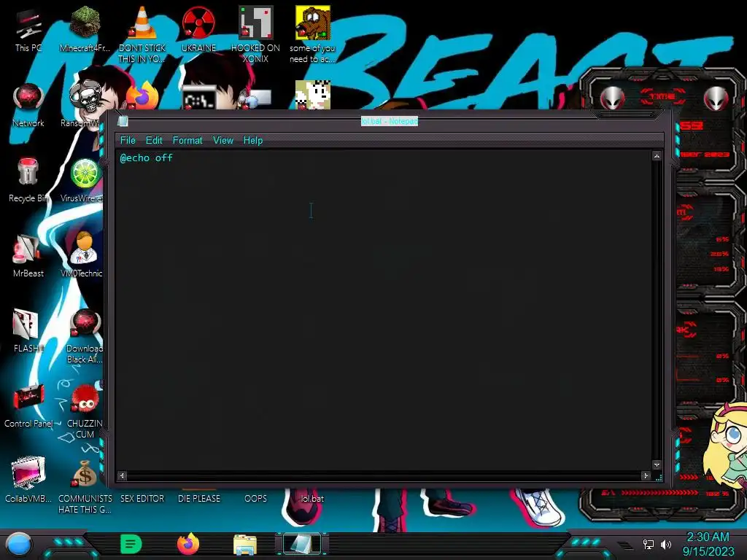Open the Format menu in Notepad
The width and height of the screenshot is (747, 560).
tap(187, 141)
